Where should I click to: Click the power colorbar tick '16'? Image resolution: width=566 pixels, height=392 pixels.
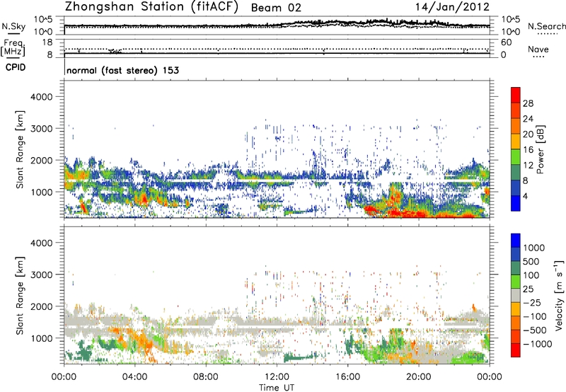coord(528,150)
